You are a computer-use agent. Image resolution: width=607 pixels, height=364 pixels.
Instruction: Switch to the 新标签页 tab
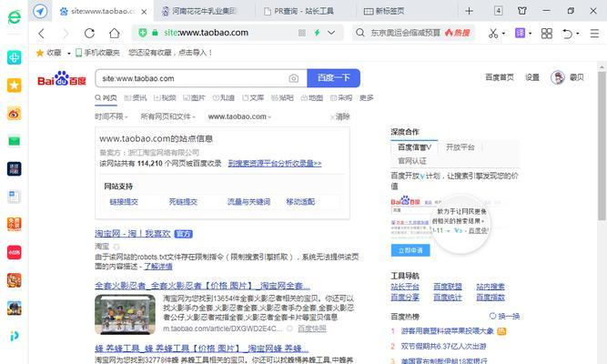(x=406, y=11)
